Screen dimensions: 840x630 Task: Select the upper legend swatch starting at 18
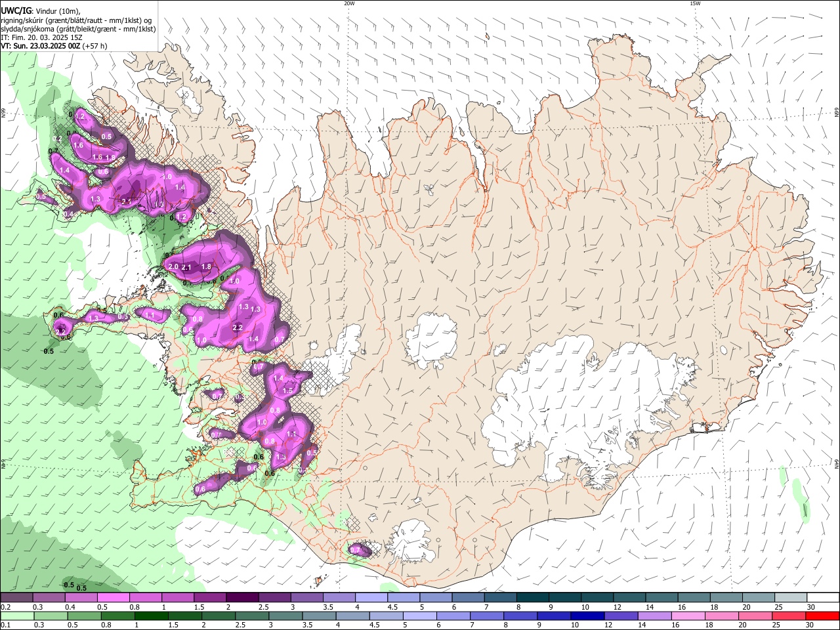pos(726,597)
